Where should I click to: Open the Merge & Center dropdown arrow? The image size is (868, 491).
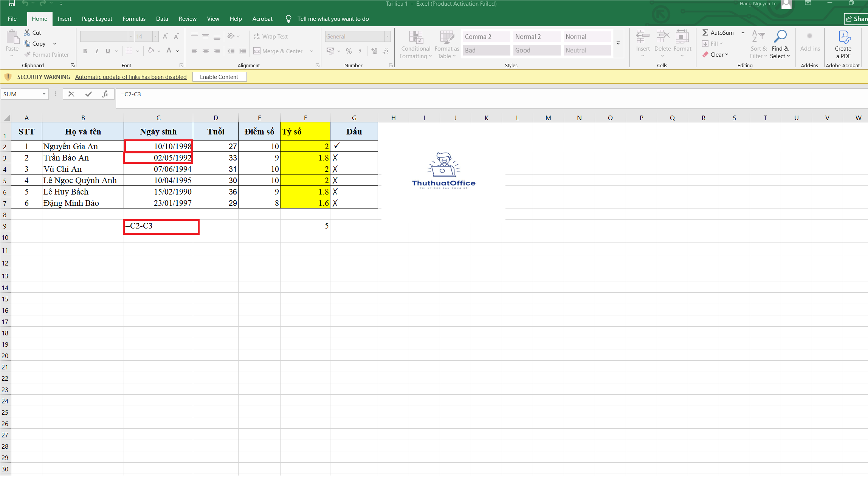point(311,51)
